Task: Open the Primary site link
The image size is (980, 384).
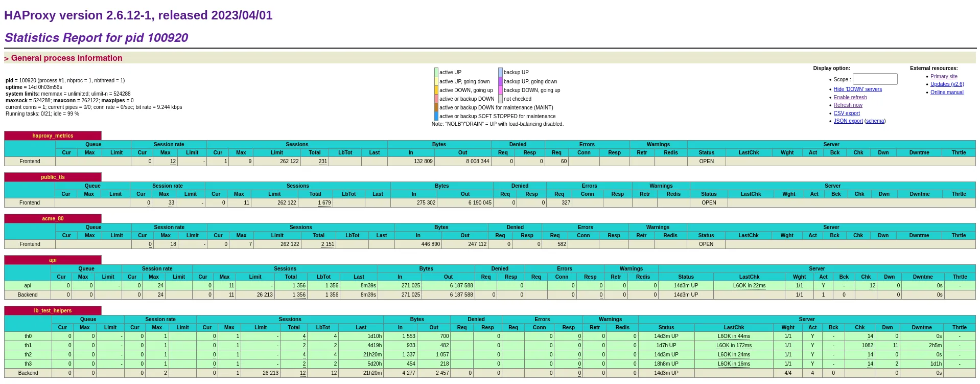Action: pos(944,76)
